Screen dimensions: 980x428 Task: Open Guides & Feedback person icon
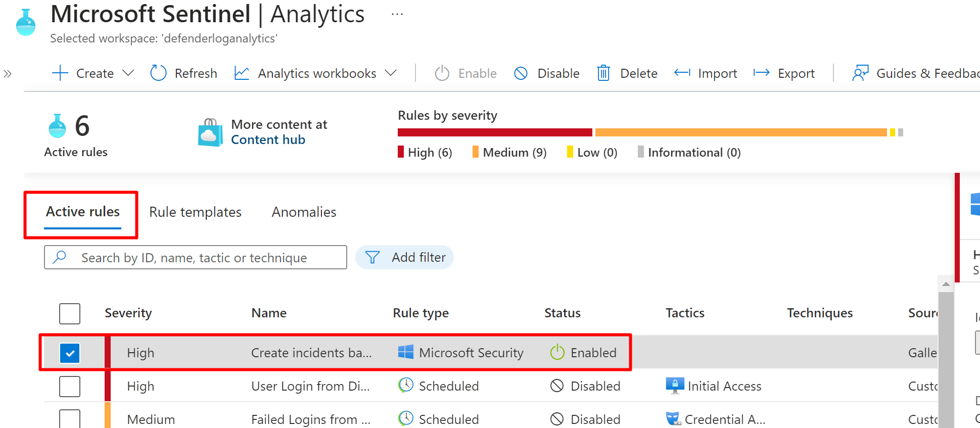(860, 73)
